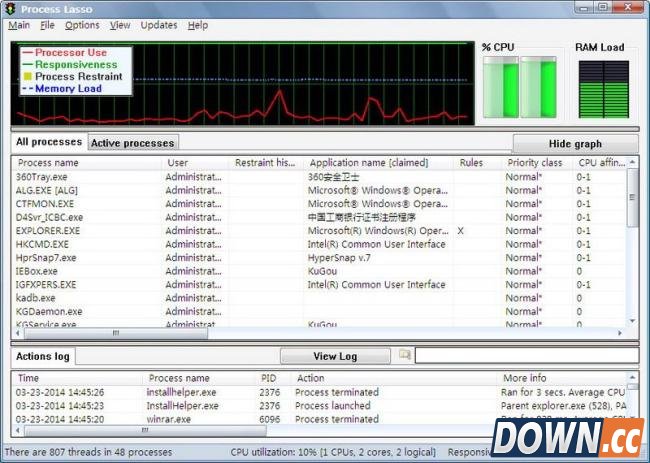Click the Hide graph button

[575, 144]
